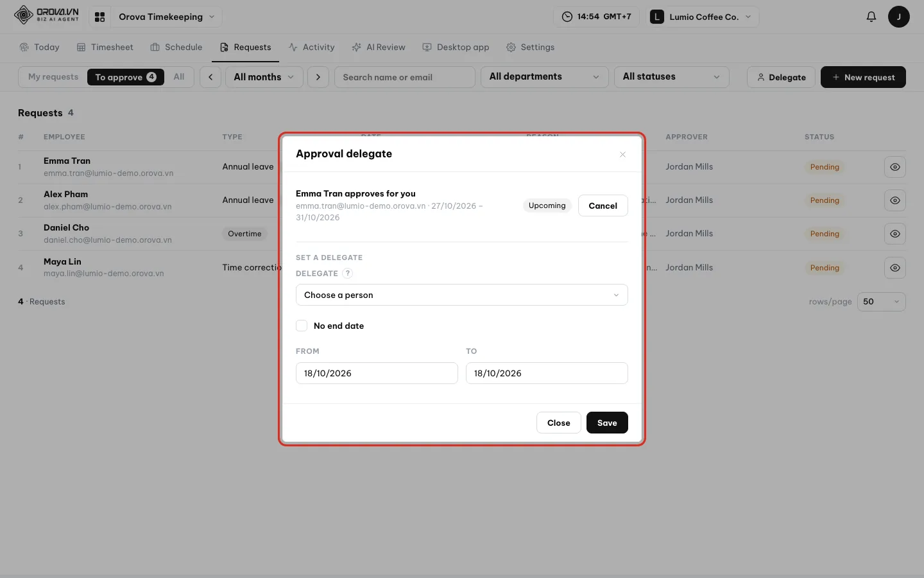Go to previous month arrow
The width and height of the screenshot is (924, 578).
click(210, 77)
